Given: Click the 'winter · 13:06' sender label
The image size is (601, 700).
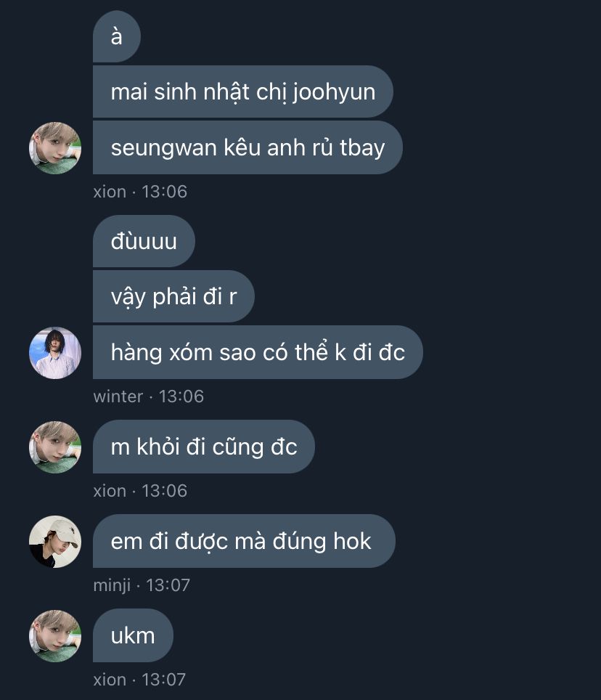Looking at the screenshot, I should (x=149, y=396).
